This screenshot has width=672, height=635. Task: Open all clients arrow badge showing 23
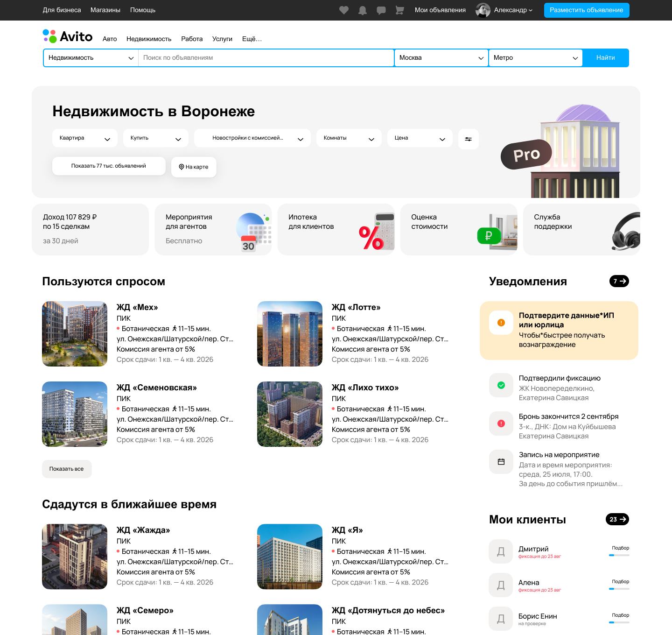click(617, 519)
